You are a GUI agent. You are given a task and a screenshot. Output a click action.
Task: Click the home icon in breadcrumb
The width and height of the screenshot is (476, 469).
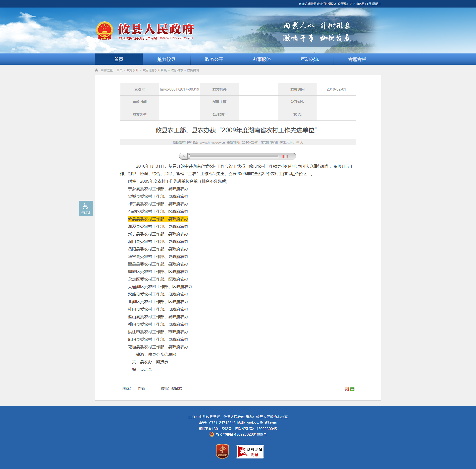click(x=96, y=70)
